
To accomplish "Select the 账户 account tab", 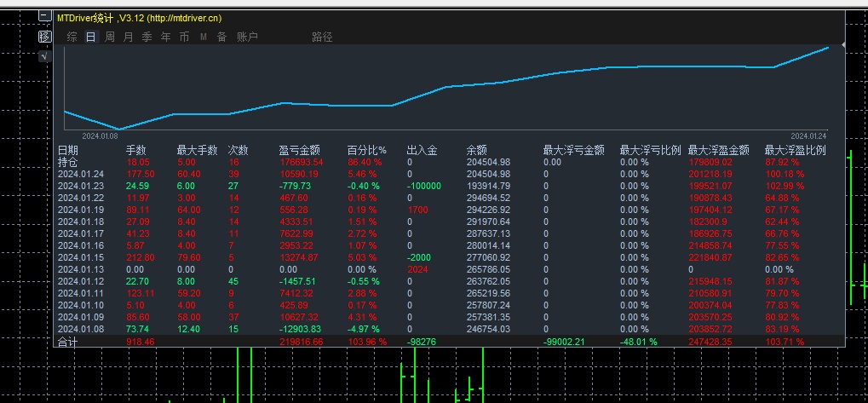I will click(x=247, y=37).
